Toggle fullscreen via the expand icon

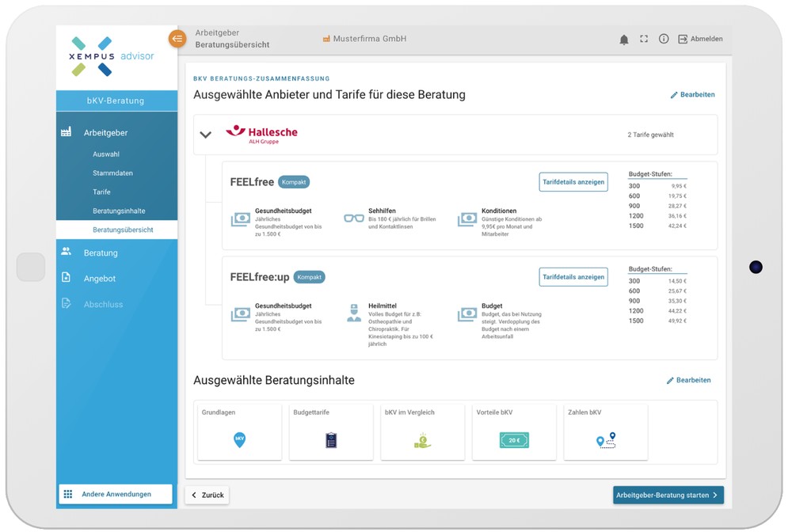644,38
